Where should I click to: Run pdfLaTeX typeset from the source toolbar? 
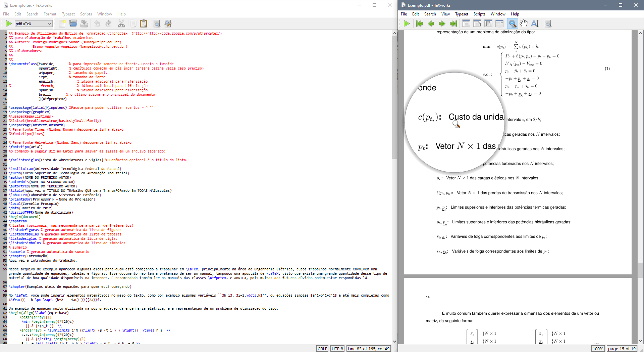(8, 24)
